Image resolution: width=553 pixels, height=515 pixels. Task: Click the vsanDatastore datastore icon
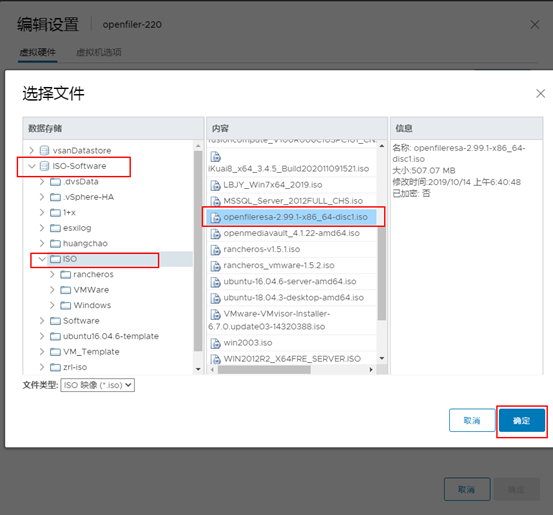(44, 151)
